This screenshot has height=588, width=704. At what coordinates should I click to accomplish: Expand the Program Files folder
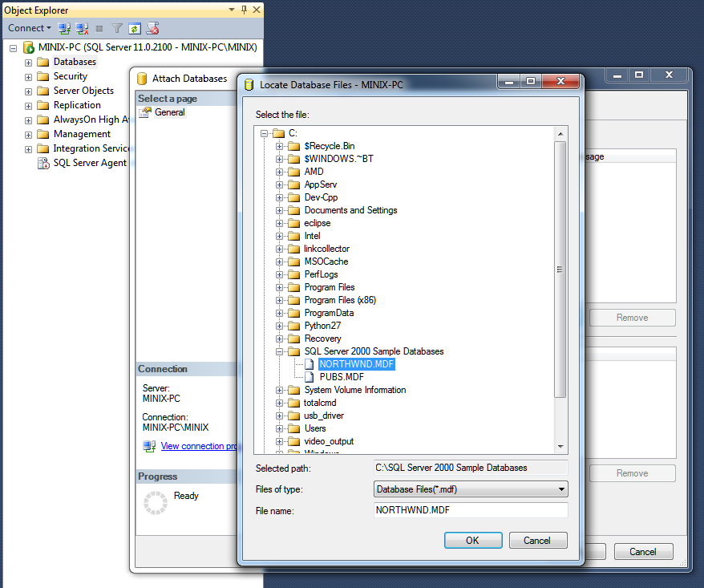point(280,287)
